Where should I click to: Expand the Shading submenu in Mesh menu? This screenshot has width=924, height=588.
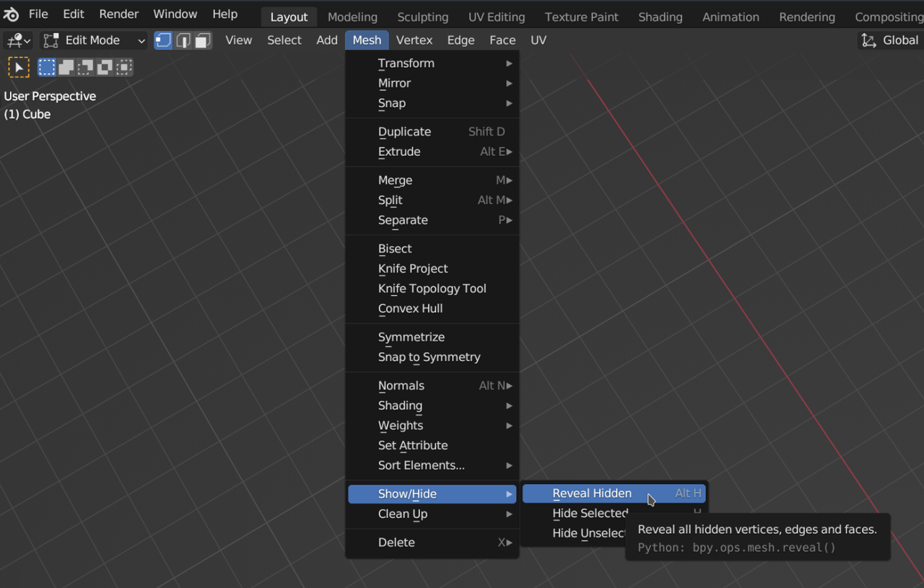[432, 406]
